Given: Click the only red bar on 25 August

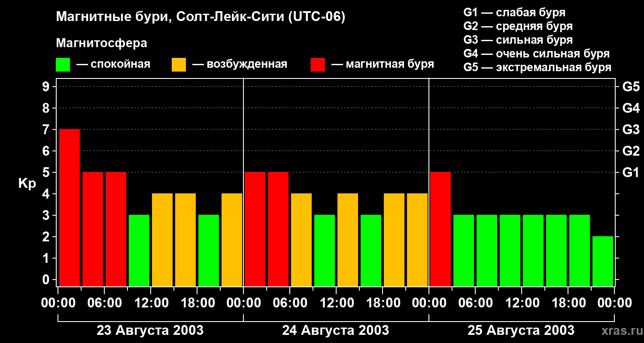Looking at the screenshot, I should pos(440,229).
